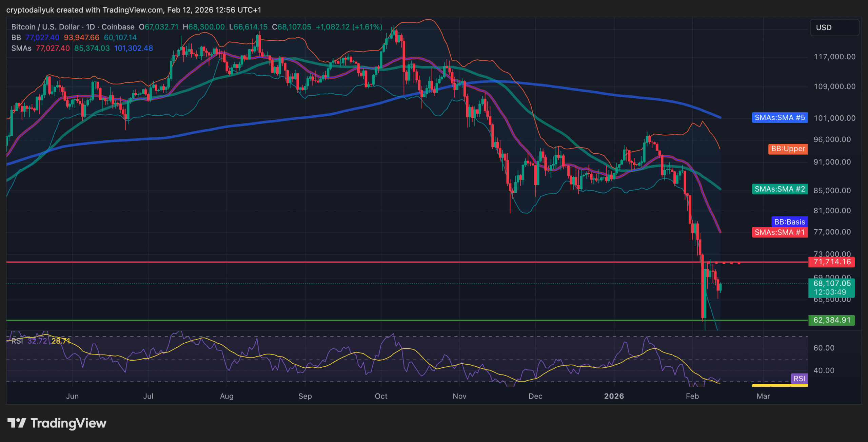Click the SMAs:SMA #2 green label
Image resolution: width=868 pixels, height=442 pixels.
780,189
